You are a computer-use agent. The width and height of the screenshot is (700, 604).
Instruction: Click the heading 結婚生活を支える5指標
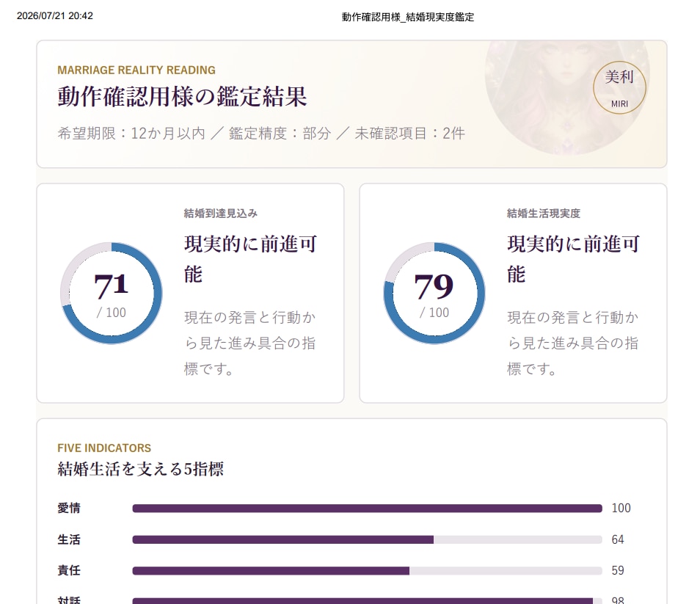point(141,469)
